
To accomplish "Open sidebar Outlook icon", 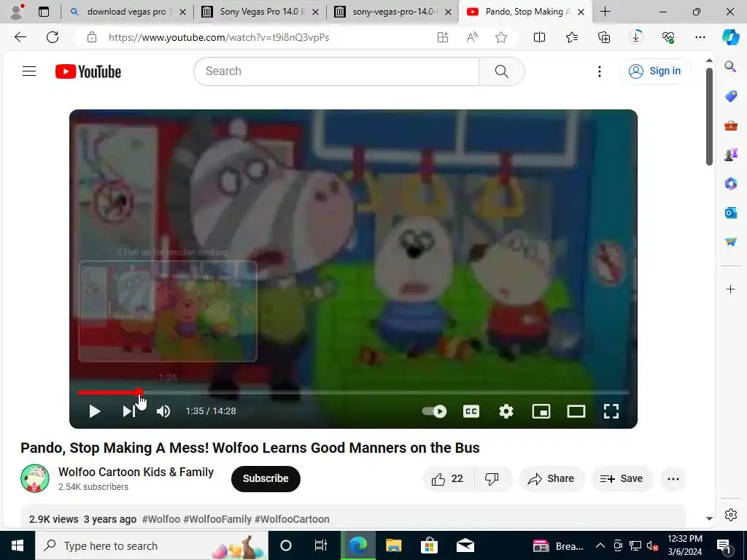I will [x=730, y=213].
